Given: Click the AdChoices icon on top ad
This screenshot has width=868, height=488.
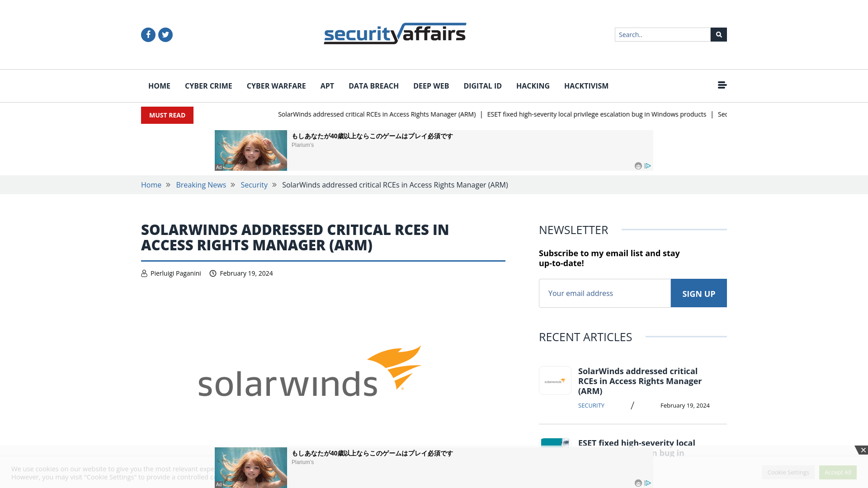Looking at the screenshot, I should pyautogui.click(x=648, y=166).
